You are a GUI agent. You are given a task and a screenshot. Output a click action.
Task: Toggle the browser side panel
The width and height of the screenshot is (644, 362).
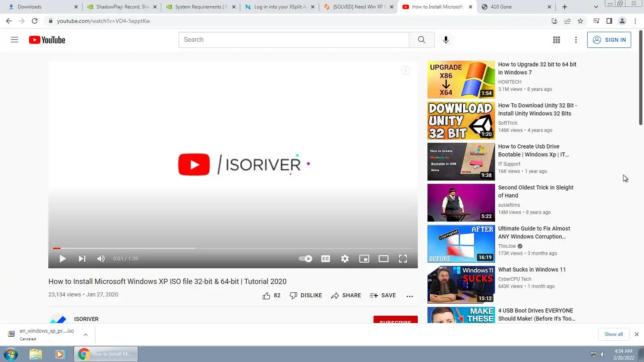(x=609, y=21)
